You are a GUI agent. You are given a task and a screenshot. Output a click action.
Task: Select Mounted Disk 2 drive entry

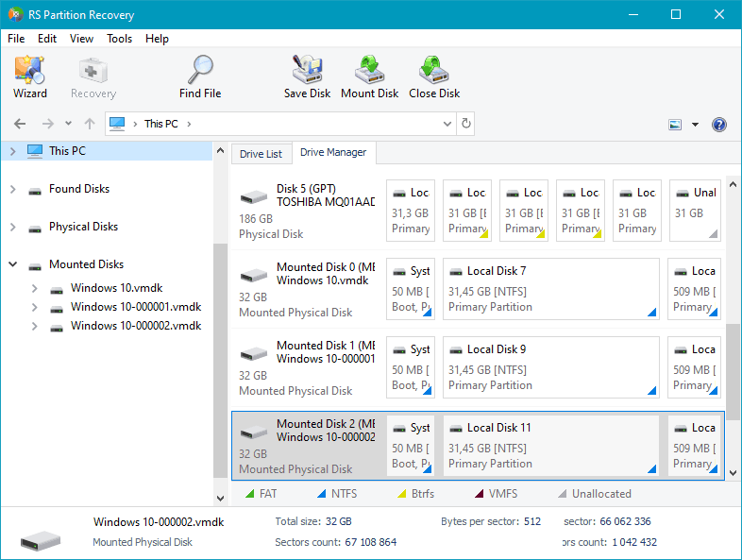pyautogui.click(x=308, y=446)
